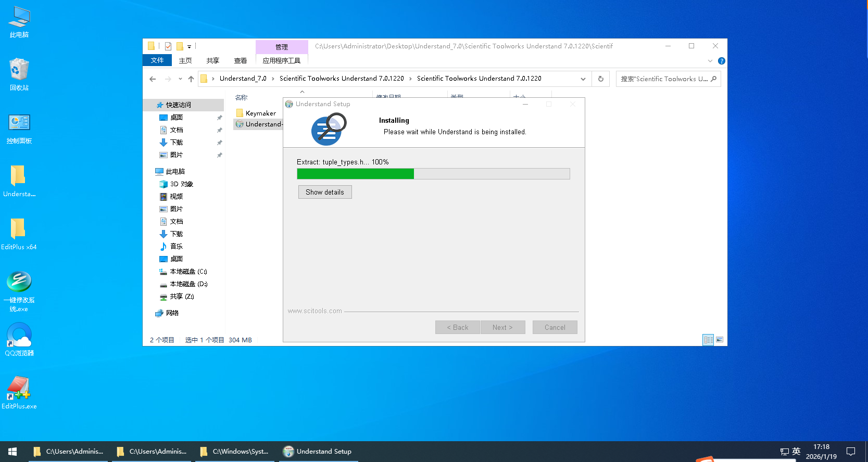Expand the address bar history dropdown

coord(583,79)
